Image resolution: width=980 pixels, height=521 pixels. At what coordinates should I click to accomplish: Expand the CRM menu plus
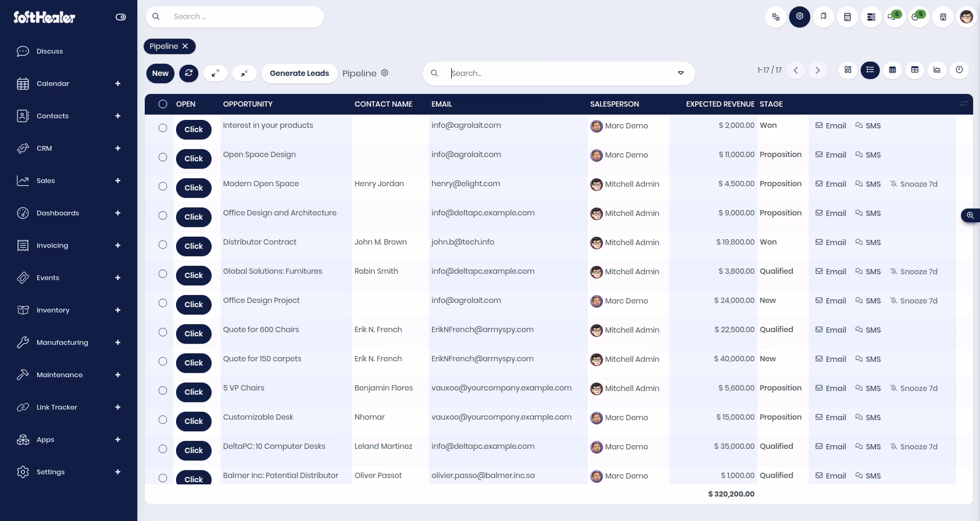118,148
